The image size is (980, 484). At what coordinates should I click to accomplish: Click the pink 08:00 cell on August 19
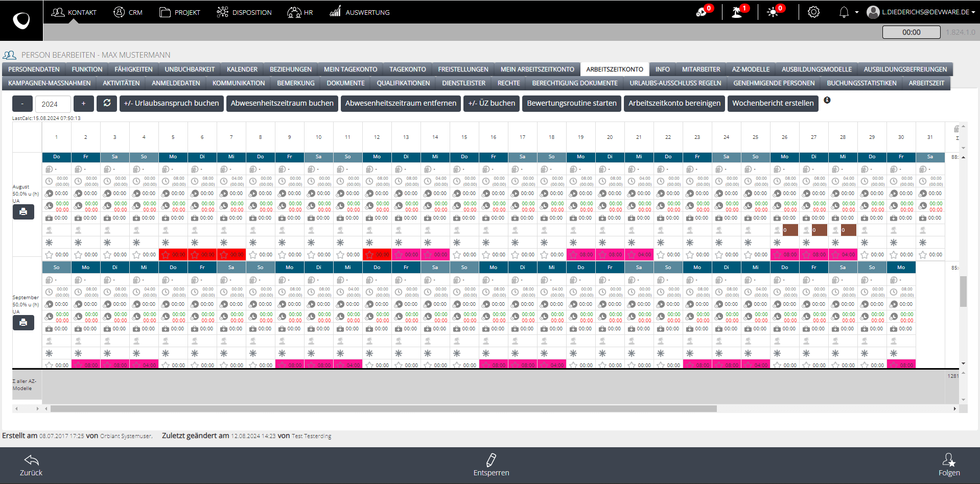point(581,255)
